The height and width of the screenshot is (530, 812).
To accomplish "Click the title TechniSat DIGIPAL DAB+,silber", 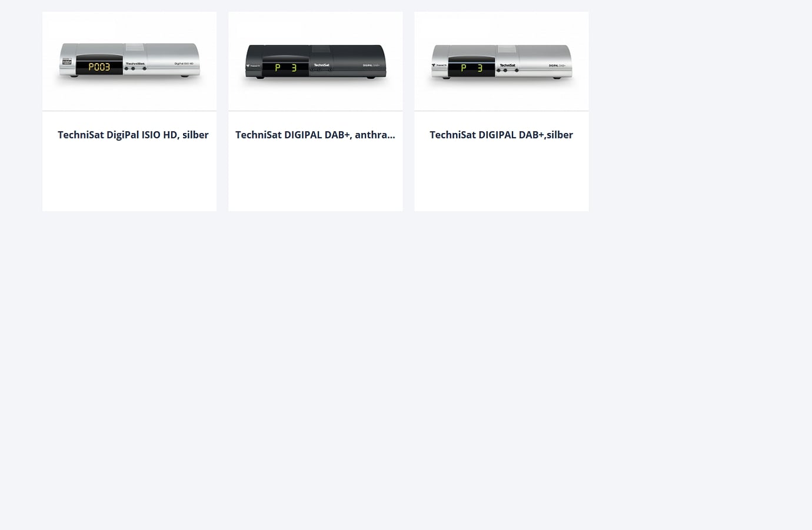I will [x=501, y=135].
